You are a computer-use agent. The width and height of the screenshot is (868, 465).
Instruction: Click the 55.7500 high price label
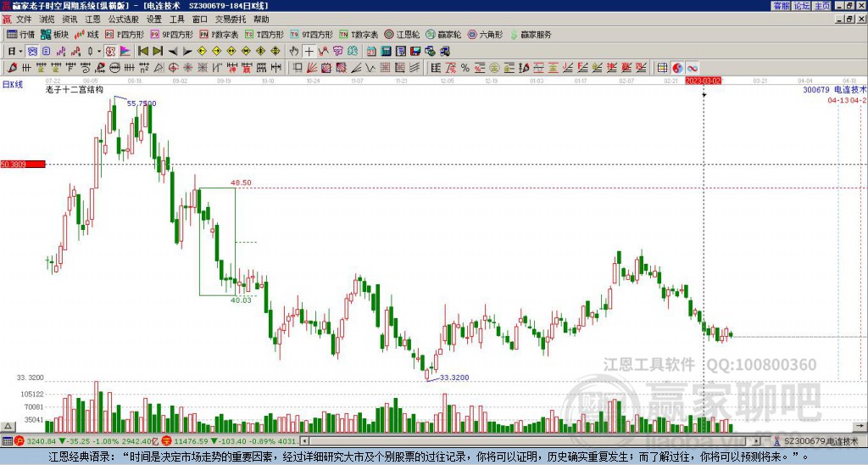point(142,103)
